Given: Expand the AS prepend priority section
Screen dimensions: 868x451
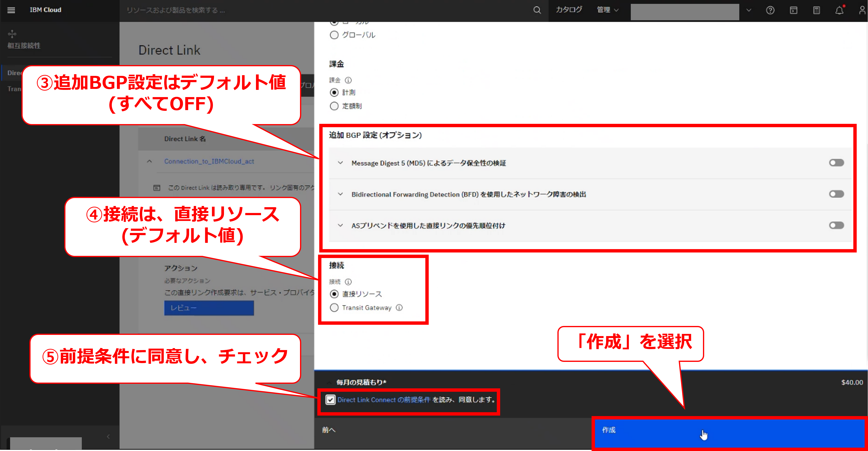Looking at the screenshot, I should pyautogui.click(x=340, y=225).
